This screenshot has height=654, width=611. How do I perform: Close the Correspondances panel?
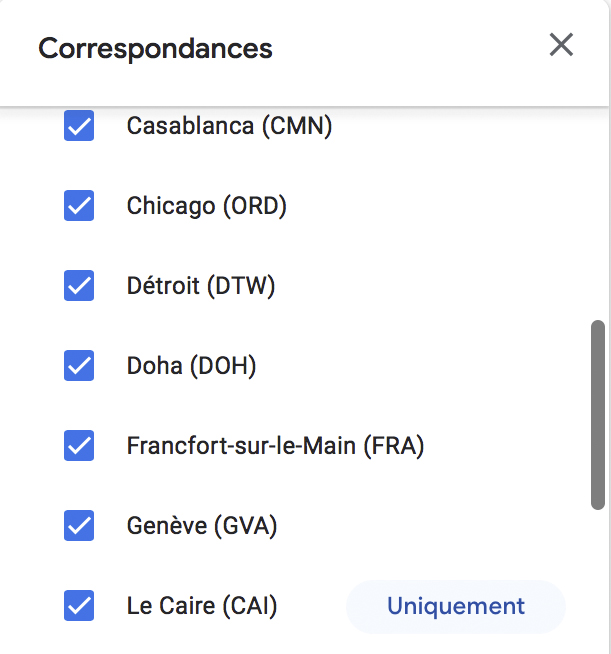[x=561, y=45]
